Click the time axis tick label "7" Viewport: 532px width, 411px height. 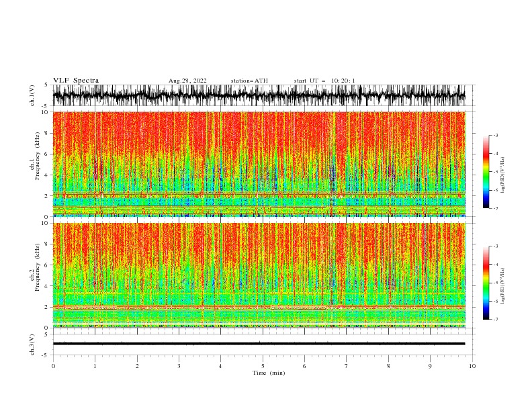click(347, 366)
